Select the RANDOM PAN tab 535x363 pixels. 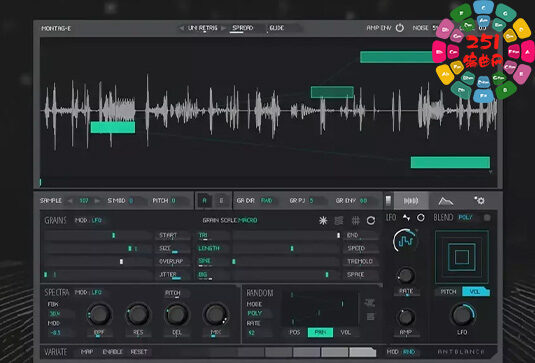320,332
